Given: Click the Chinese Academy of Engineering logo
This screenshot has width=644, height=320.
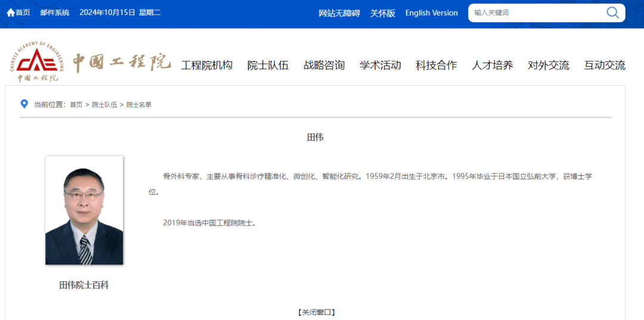Looking at the screenshot, I should click(x=36, y=62).
